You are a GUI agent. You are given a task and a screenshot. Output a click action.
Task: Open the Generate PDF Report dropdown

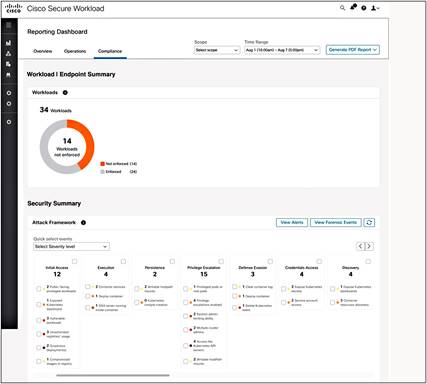pyautogui.click(x=353, y=50)
